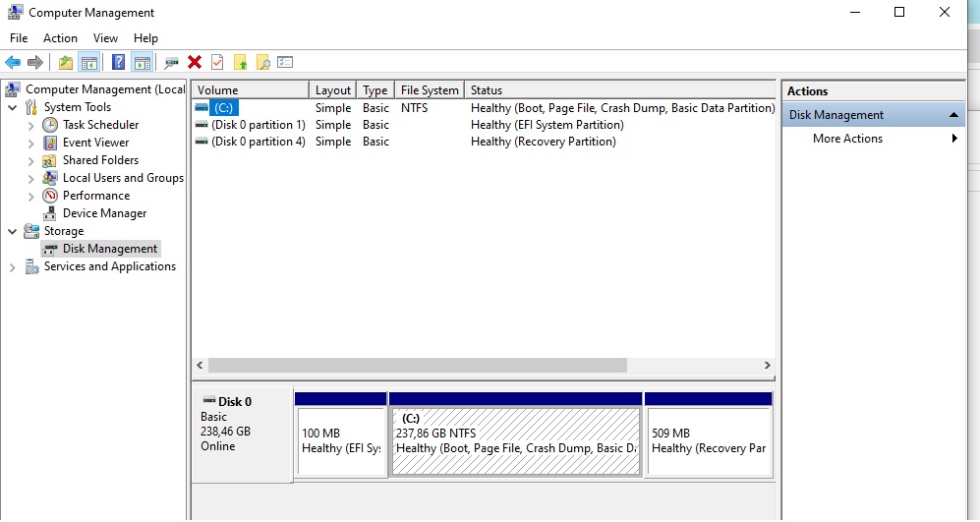Open the View menu
This screenshot has height=522, width=980.
coord(105,38)
